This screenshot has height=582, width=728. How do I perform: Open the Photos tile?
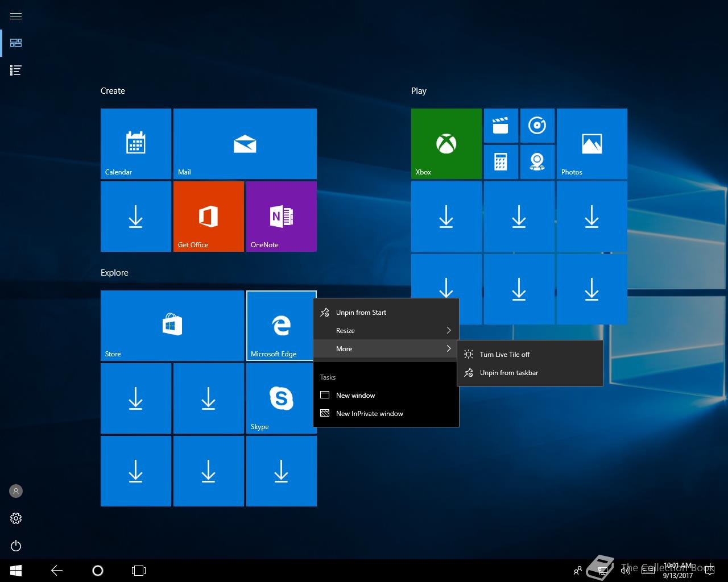592,144
